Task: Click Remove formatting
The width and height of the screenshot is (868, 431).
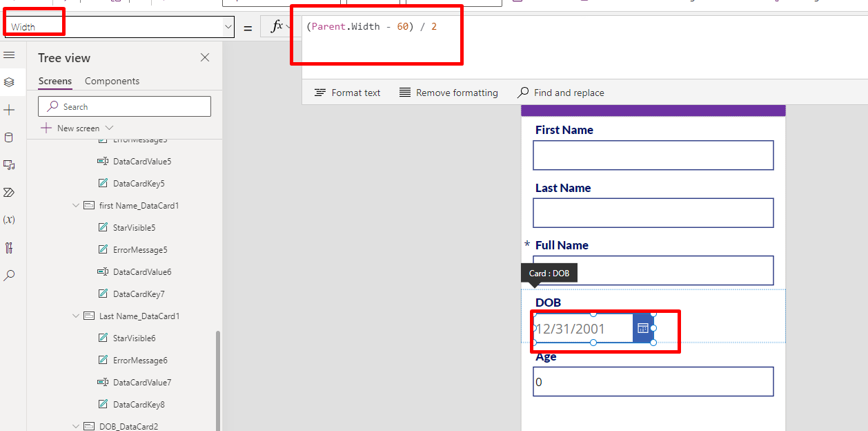Action: (x=448, y=93)
